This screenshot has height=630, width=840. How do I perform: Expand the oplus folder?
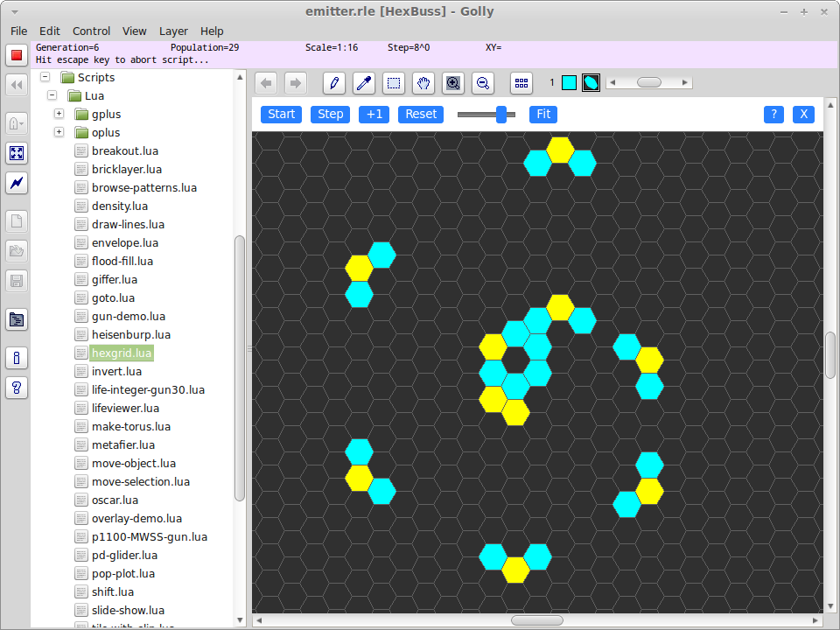[x=59, y=132]
